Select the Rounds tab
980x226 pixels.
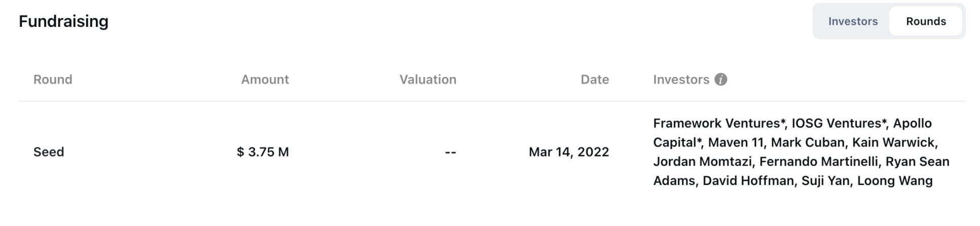click(926, 21)
